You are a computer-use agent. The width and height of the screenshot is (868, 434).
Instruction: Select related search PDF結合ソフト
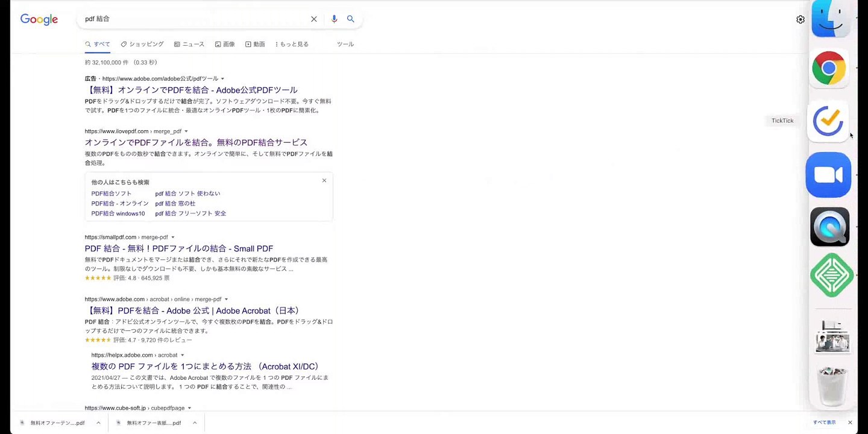[112, 193]
